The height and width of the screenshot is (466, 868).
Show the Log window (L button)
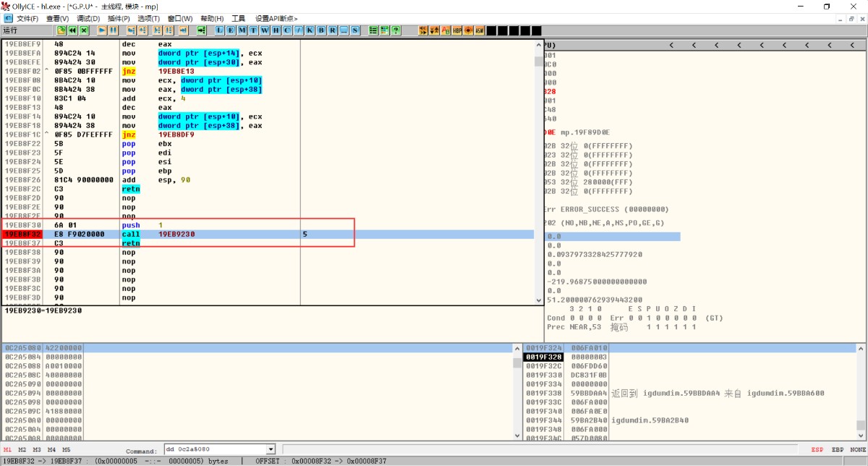(x=220, y=30)
